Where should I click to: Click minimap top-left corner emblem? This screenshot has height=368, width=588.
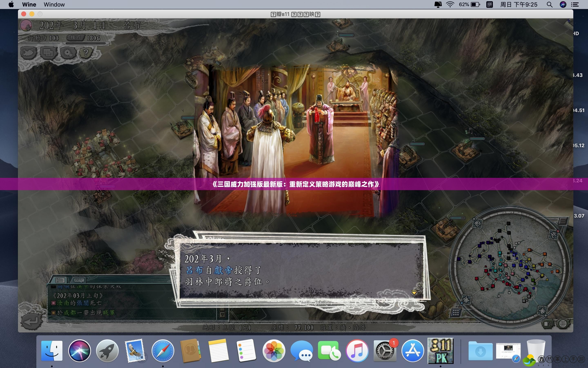[x=478, y=223]
